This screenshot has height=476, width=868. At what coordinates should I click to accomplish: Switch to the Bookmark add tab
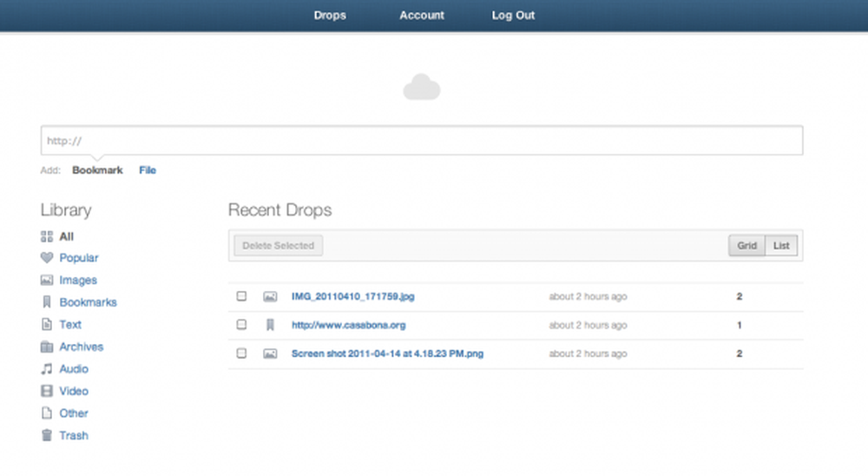97,170
